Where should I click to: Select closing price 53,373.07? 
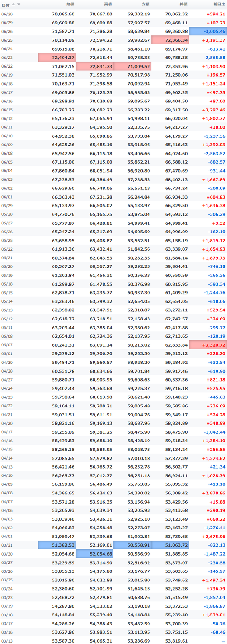176,563
